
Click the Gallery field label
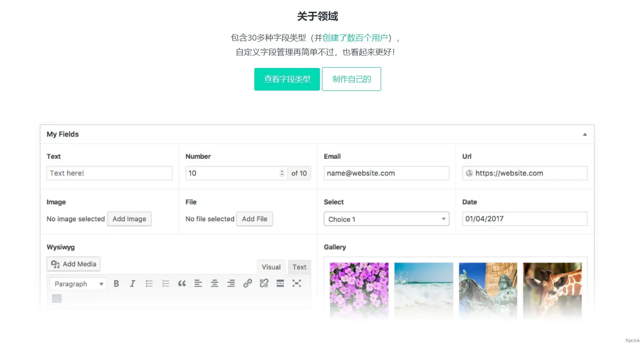[x=335, y=247]
